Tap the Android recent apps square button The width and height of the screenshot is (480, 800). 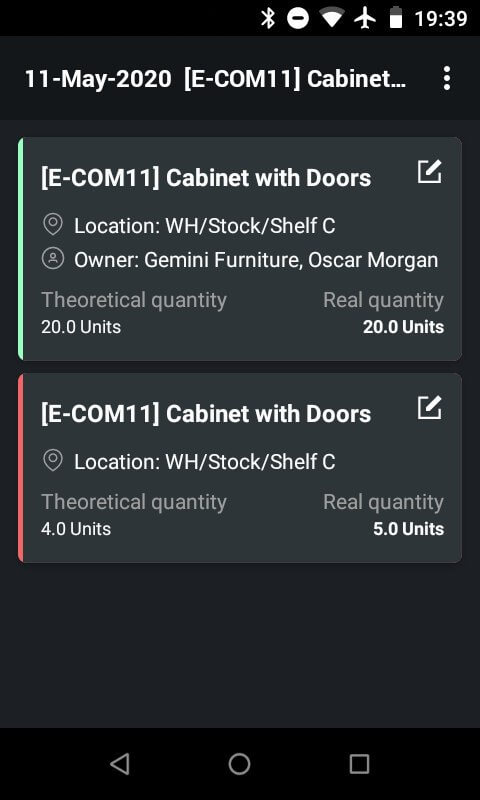[359, 764]
